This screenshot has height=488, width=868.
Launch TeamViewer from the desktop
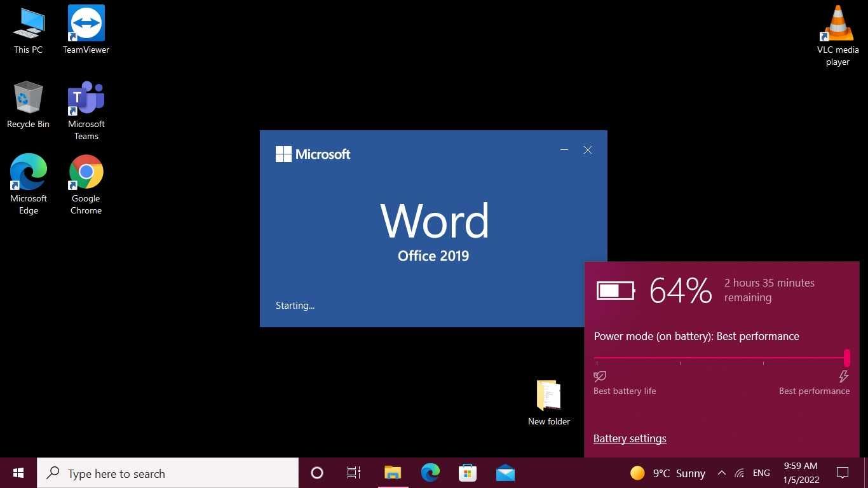coord(86,30)
